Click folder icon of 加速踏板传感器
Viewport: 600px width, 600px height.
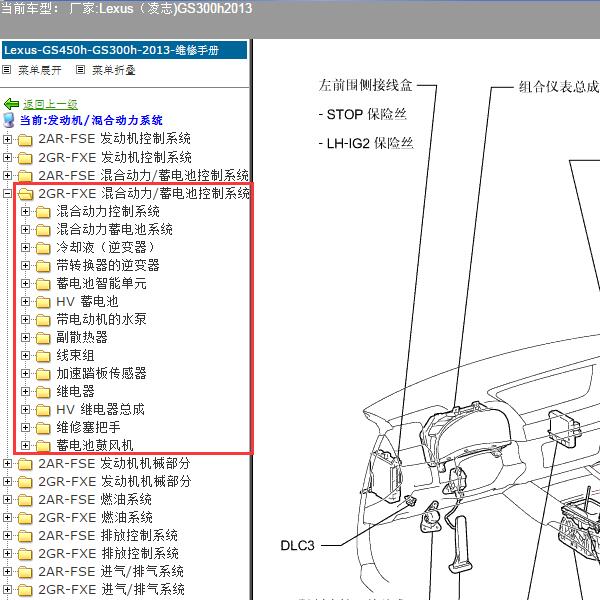43,374
